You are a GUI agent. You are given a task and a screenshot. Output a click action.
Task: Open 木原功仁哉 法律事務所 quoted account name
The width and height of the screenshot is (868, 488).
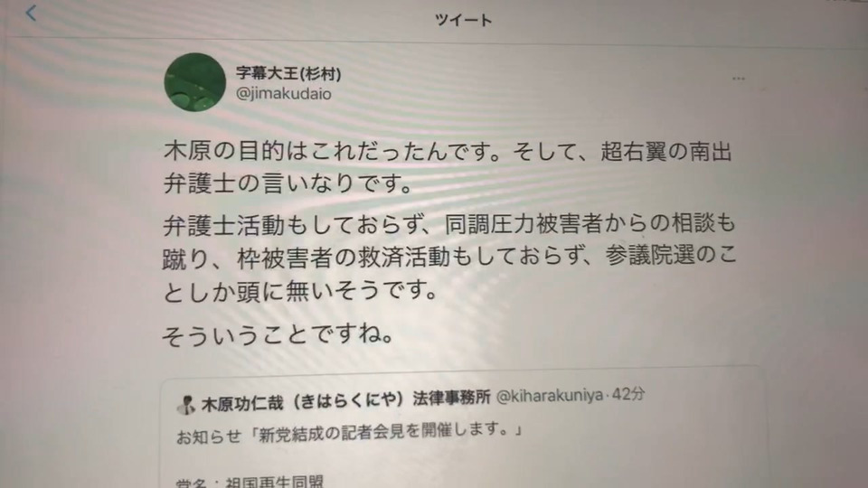(346, 400)
